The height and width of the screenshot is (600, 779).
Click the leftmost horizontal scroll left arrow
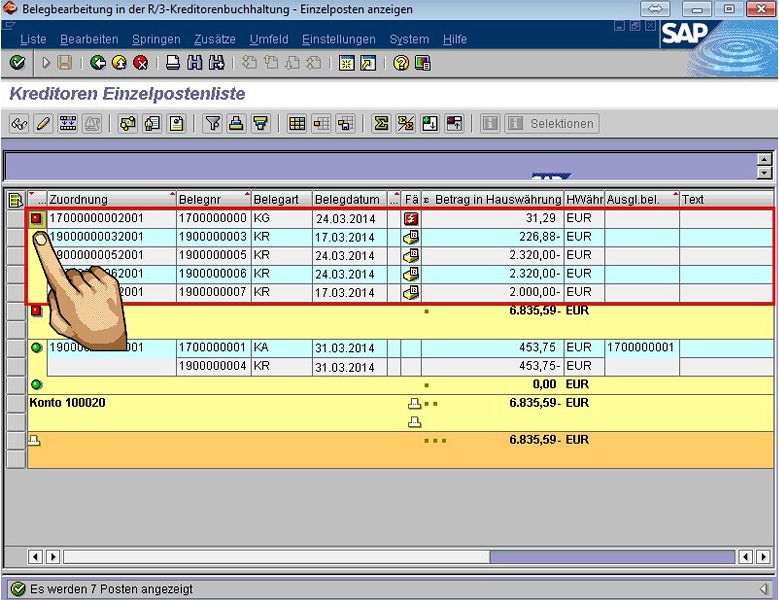coord(35,557)
